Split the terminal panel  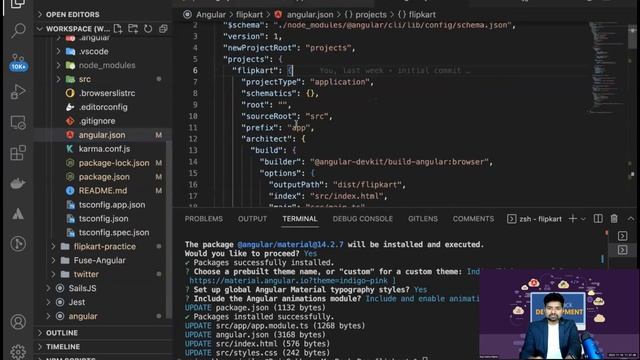[x=598, y=219]
